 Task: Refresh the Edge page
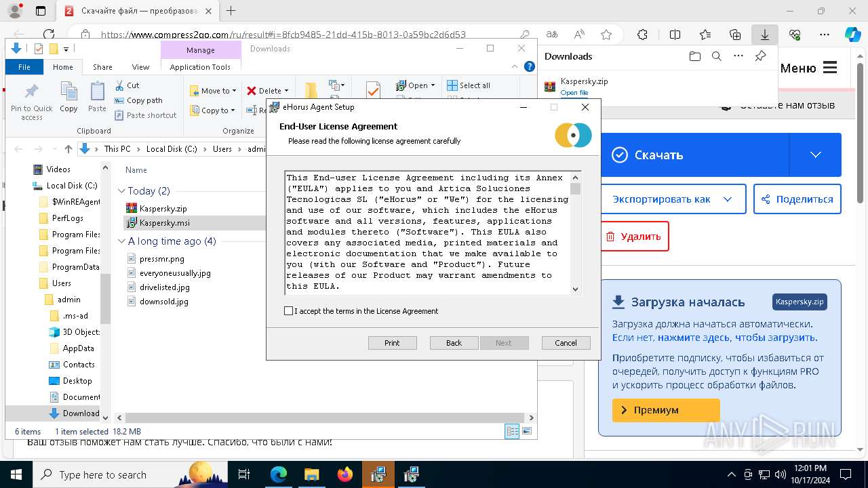49,35
